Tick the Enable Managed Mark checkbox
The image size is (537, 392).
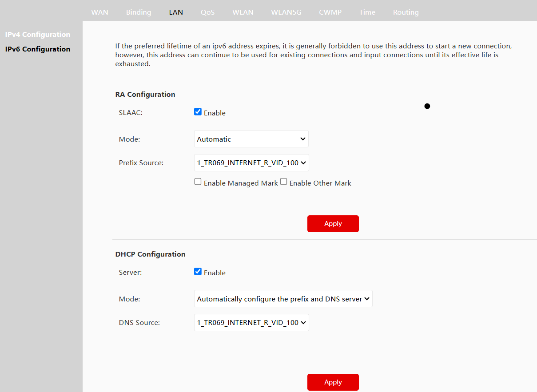[x=198, y=182]
